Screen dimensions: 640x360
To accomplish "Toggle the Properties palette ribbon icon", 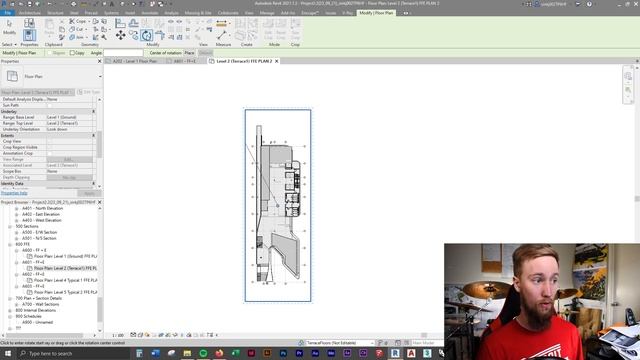I will pyautogui.click(x=29, y=35).
